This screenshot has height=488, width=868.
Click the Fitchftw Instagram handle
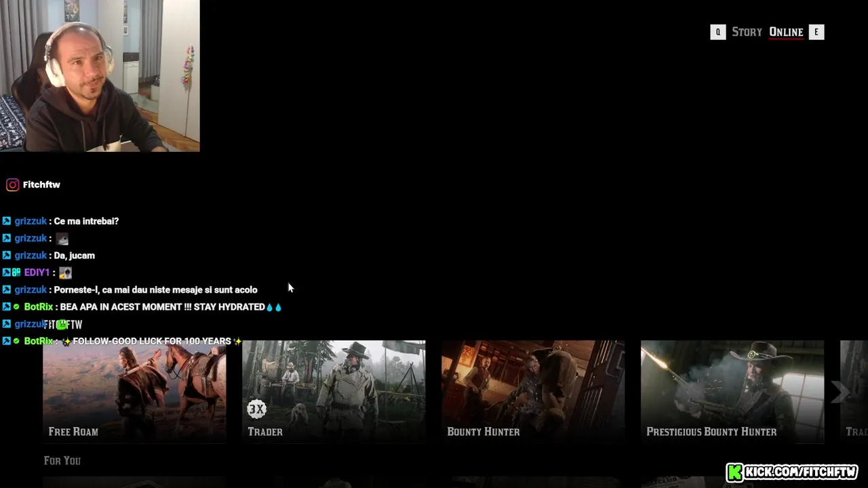coord(41,184)
